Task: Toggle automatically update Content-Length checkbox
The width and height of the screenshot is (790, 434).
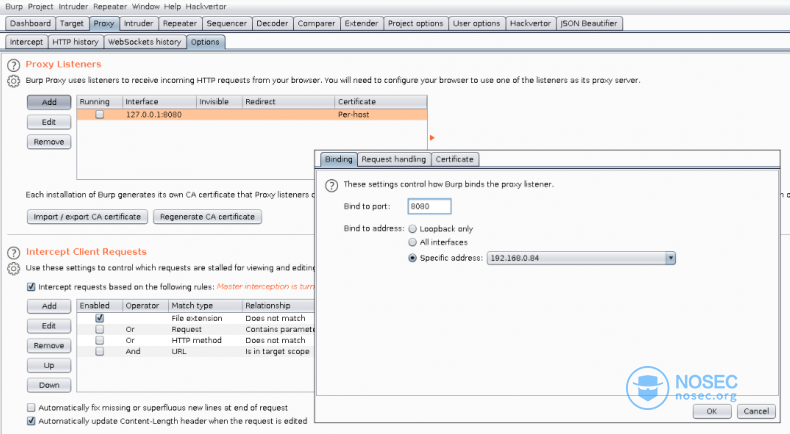Action: [31, 420]
